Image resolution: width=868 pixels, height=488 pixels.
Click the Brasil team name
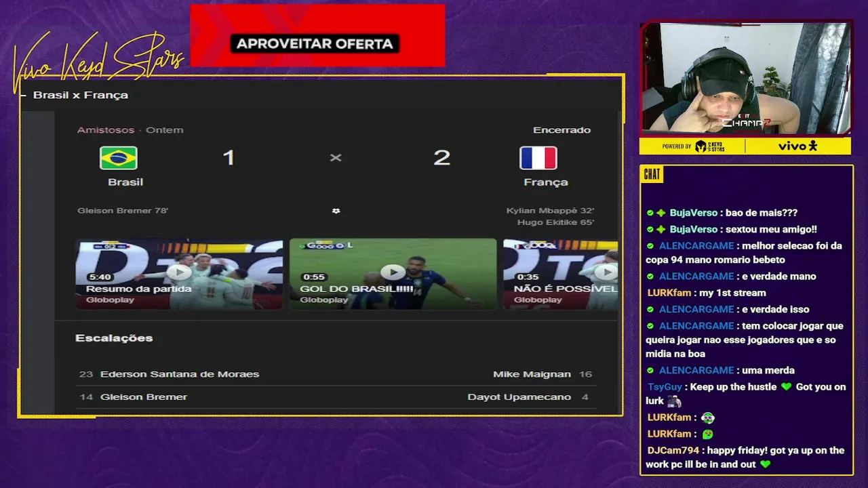tap(125, 182)
